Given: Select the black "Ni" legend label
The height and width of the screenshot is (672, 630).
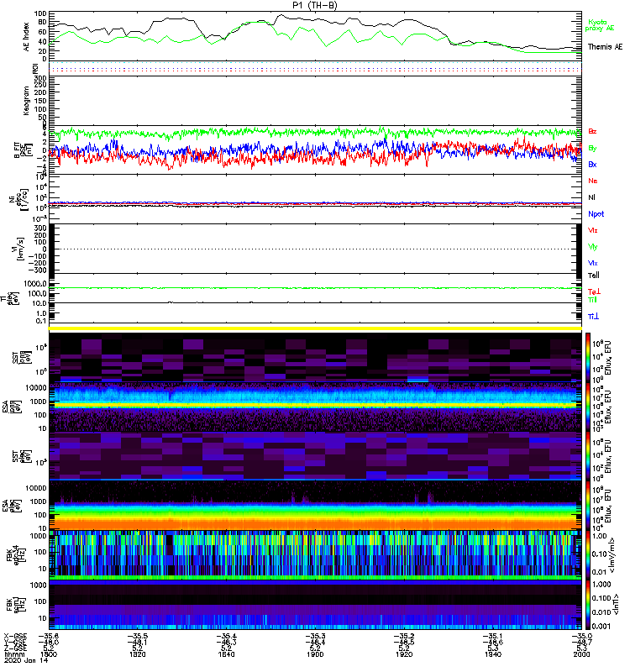Looking at the screenshot, I should point(591,197).
